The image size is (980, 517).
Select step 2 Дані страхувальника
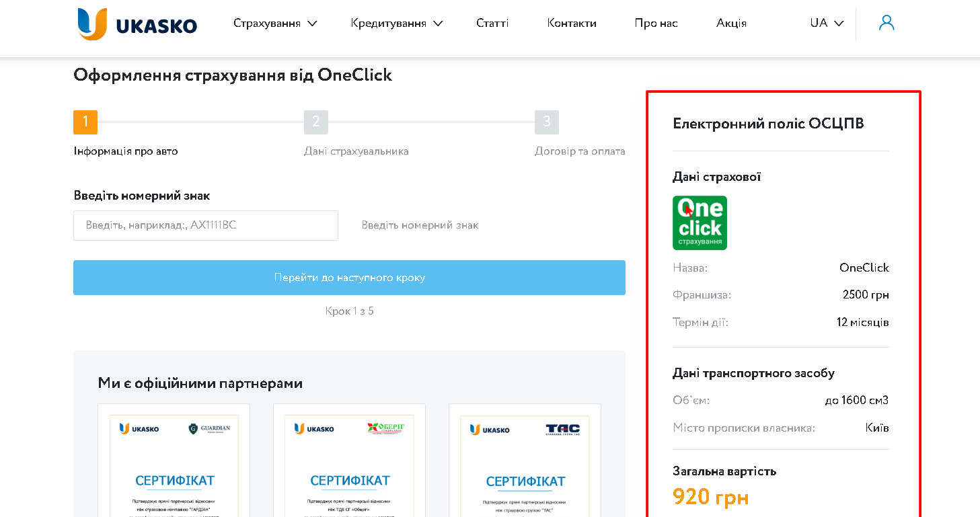point(356,134)
